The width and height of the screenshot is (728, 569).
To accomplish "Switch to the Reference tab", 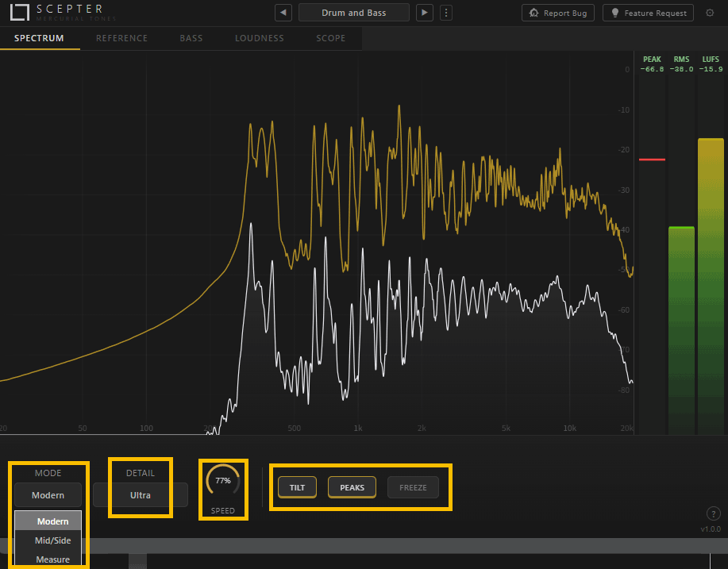I will pos(121,38).
